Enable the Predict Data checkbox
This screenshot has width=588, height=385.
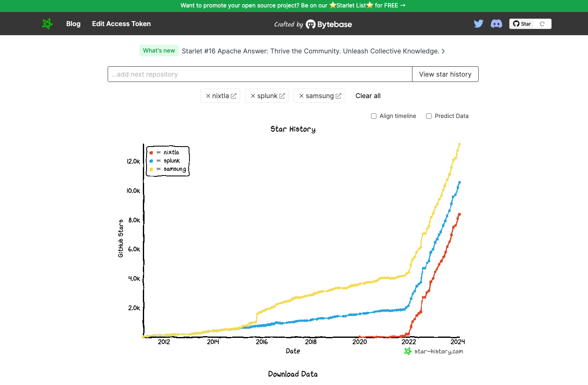click(x=429, y=116)
